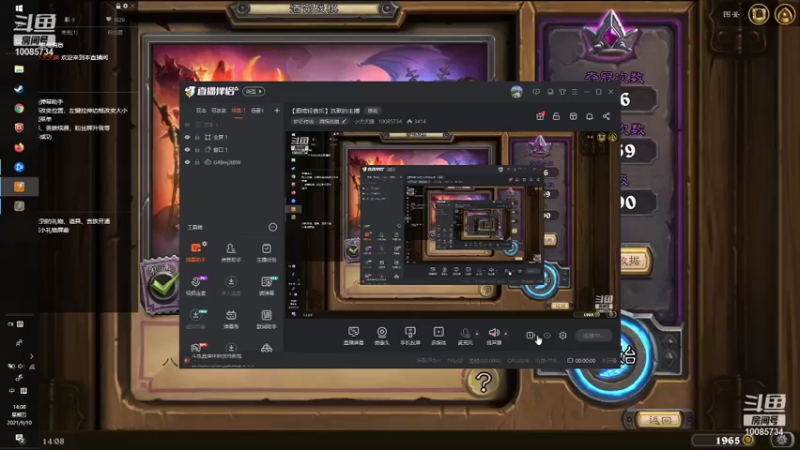Select the active orange scene tab
The height and width of the screenshot is (450, 800).
238,110
